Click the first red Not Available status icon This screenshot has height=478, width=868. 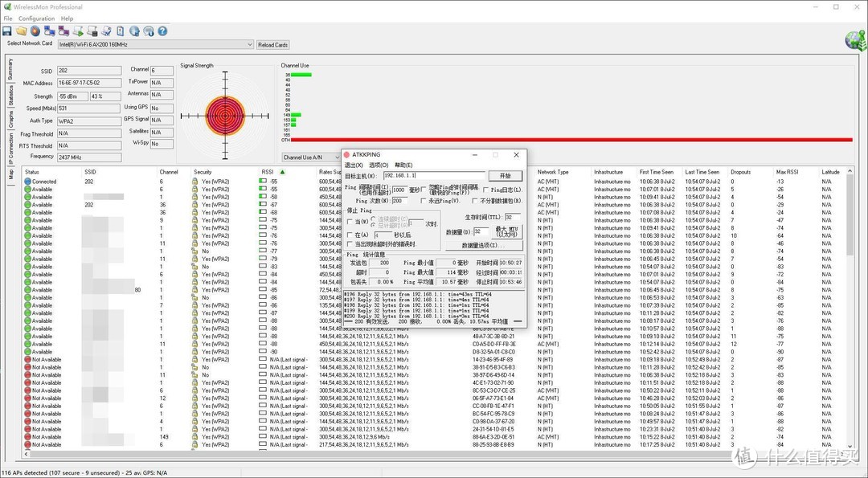27,360
